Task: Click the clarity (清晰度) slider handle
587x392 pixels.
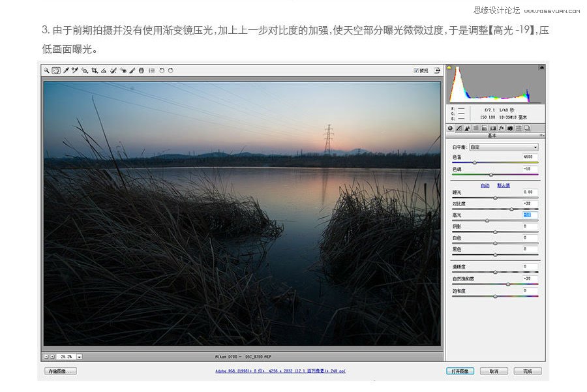Action: [x=495, y=272]
